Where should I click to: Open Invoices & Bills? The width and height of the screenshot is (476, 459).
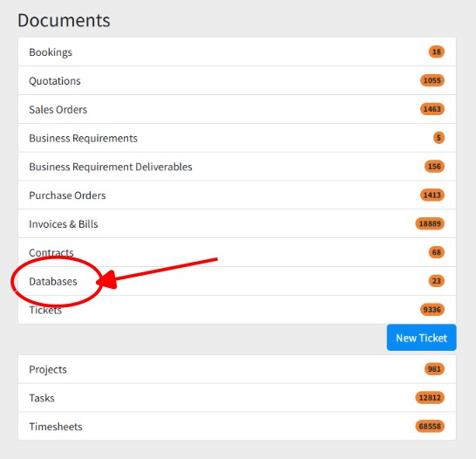(237, 224)
